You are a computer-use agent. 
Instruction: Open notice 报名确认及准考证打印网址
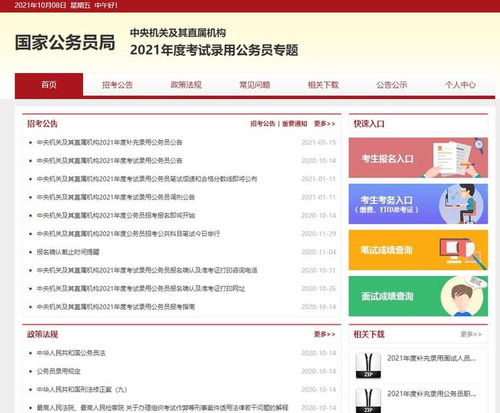[x=141, y=288]
